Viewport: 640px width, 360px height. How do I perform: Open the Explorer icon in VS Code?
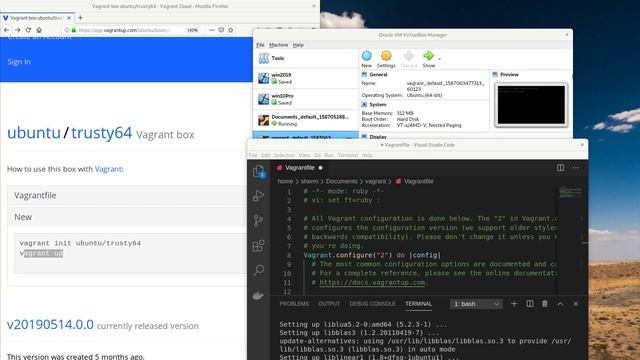(258, 171)
